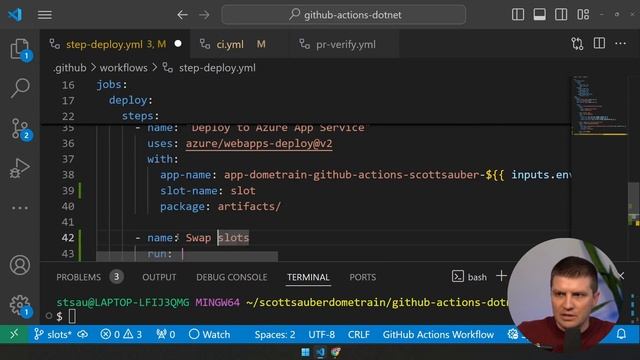Open the OUTPUT panel tab
The height and width of the screenshot is (360, 640).
pos(159,277)
